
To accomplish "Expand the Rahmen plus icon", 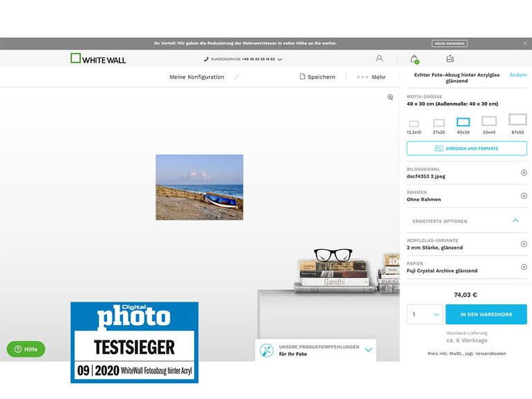I will [x=524, y=196].
